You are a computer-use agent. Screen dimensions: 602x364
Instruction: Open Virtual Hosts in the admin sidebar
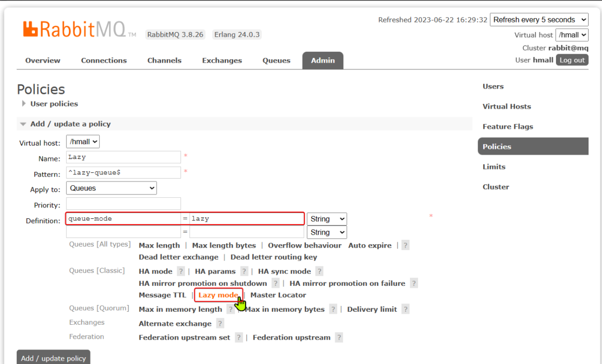[x=507, y=106]
